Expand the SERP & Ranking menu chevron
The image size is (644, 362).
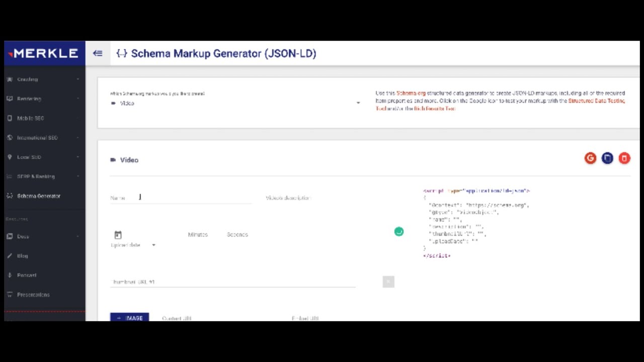[77, 176]
